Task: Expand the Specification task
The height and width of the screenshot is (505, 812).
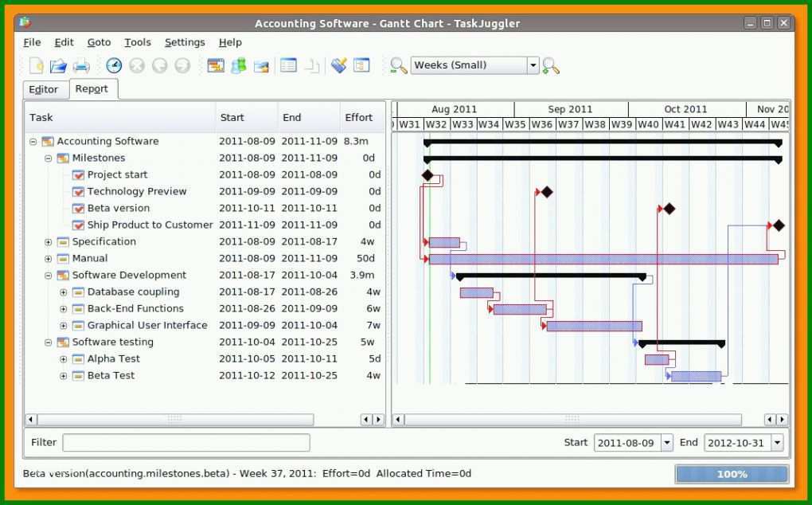Action: (48, 242)
